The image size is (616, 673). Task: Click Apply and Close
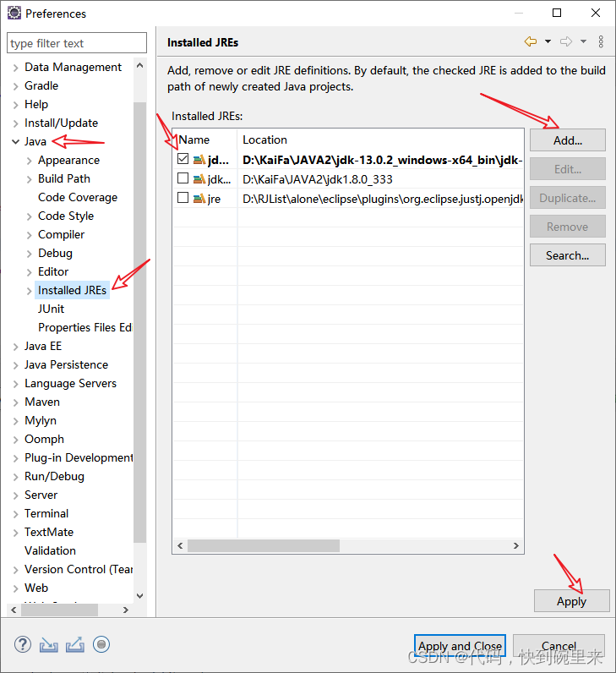tap(460, 646)
